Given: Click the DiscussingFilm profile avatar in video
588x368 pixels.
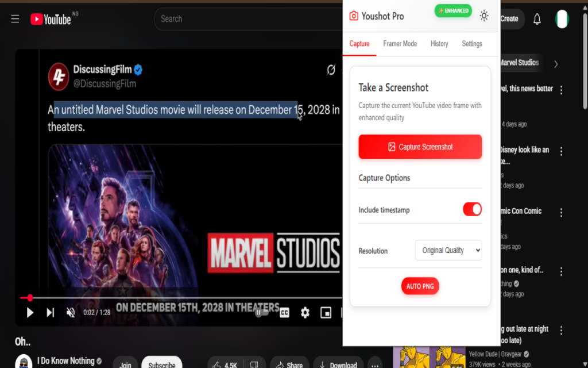Looking at the screenshot, I should pyautogui.click(x=59, y=76).
